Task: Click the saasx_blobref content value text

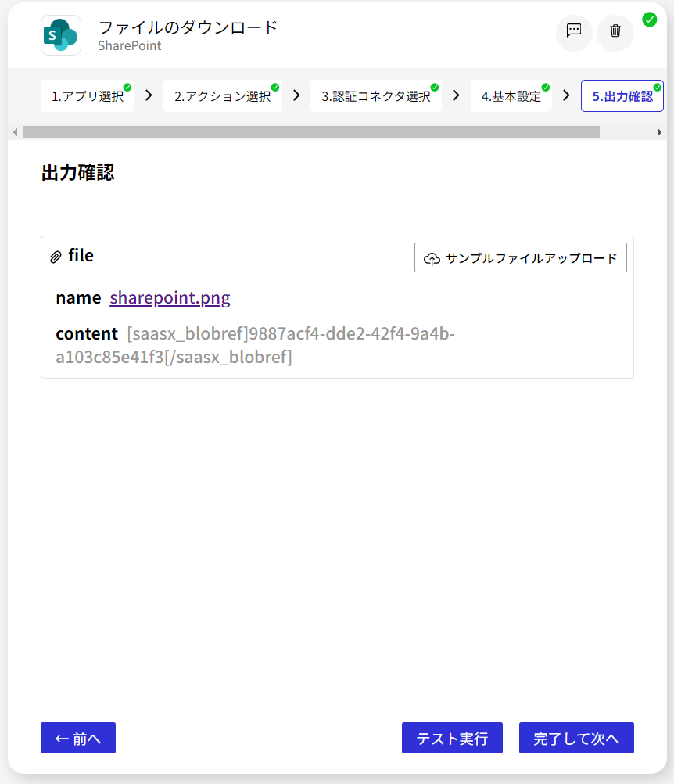Action: 256,345
